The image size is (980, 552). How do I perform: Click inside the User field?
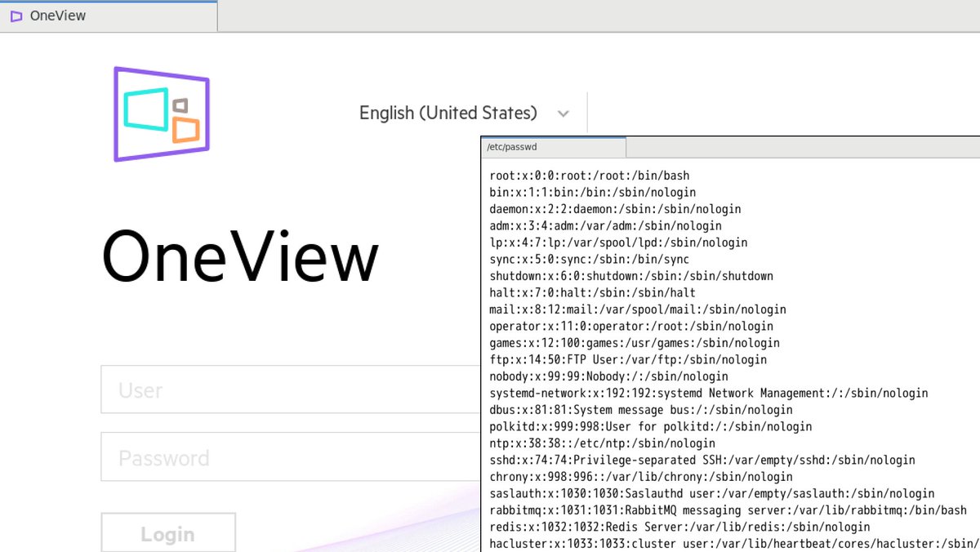click(245, 390)
